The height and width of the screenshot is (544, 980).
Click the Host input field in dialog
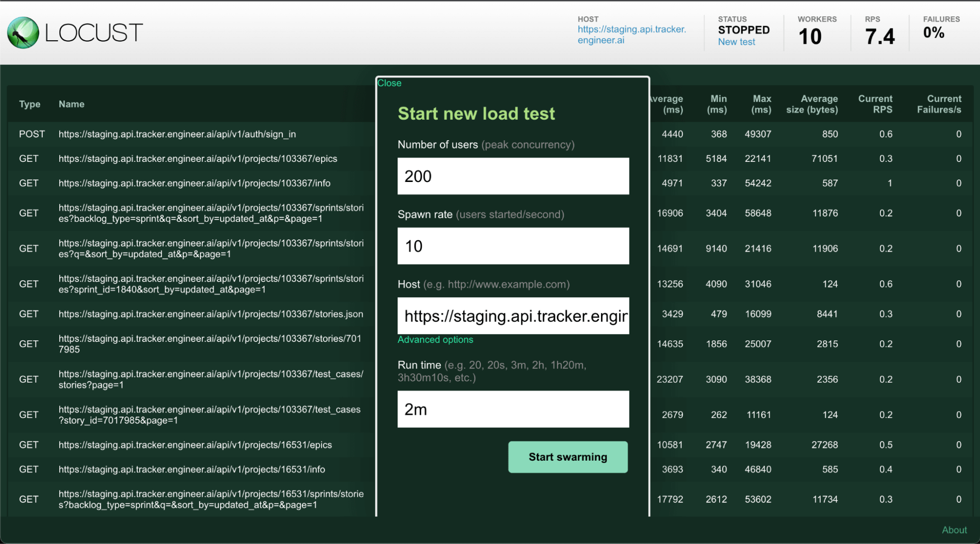tap(513, 315)
